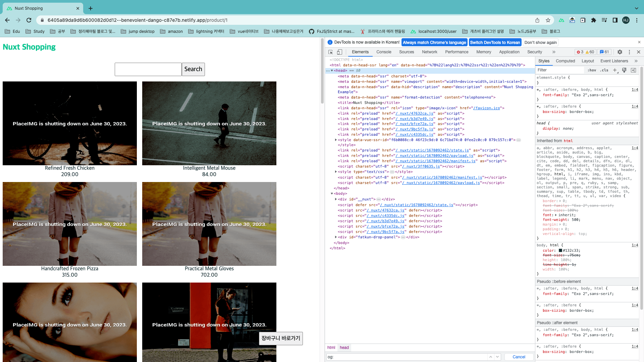Toggle the device toolbar in DevTools
Screen dimensions: 644x362
[339, 52]
